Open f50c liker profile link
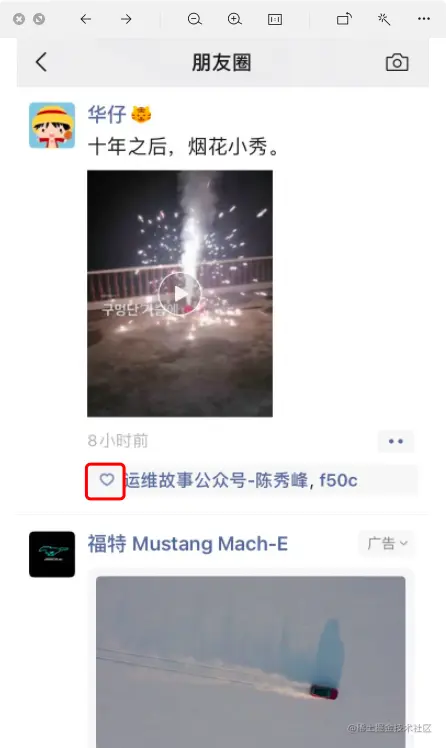This screenshot has height=748, width=446. click(338, 480)
